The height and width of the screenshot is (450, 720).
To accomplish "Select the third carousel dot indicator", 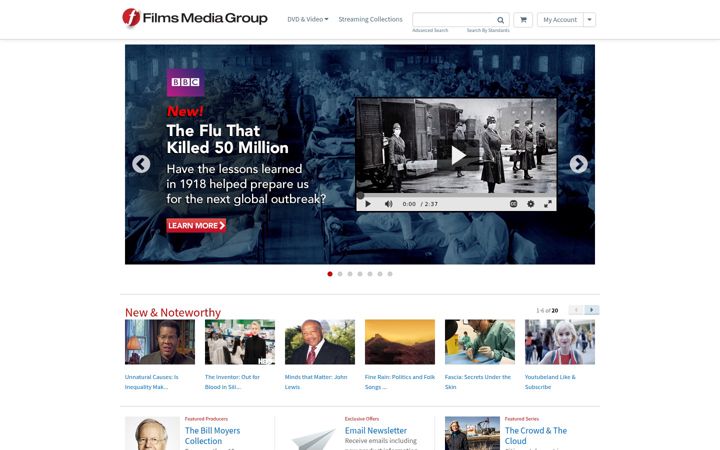I will click(x=350, y=274).
